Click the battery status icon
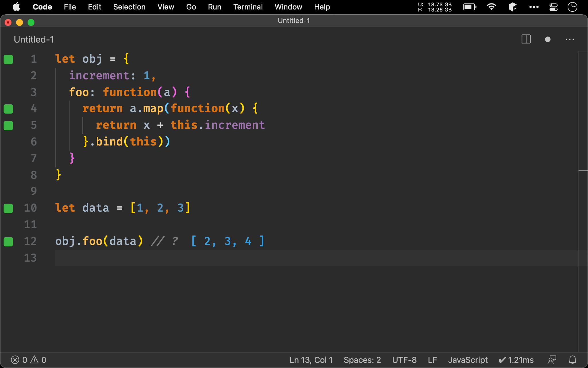Image resolution: width=588 pixels, height=368 pixels. 470,7
